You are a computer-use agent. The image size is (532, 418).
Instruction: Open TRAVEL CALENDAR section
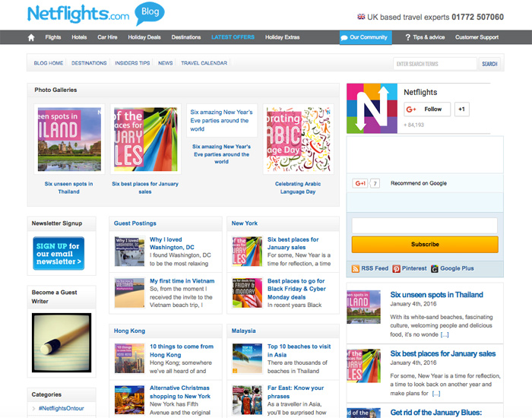[204, 63]
